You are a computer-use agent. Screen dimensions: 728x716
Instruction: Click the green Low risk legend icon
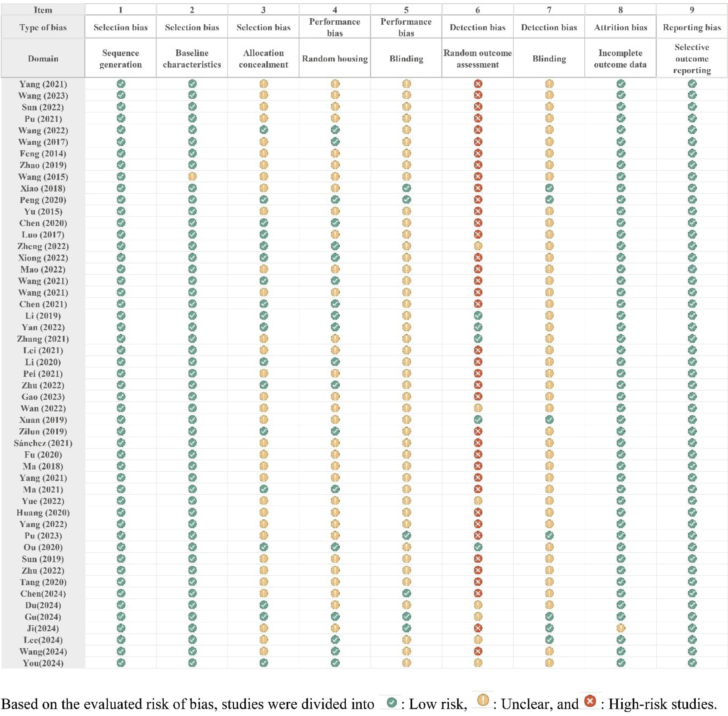(391, 702)
